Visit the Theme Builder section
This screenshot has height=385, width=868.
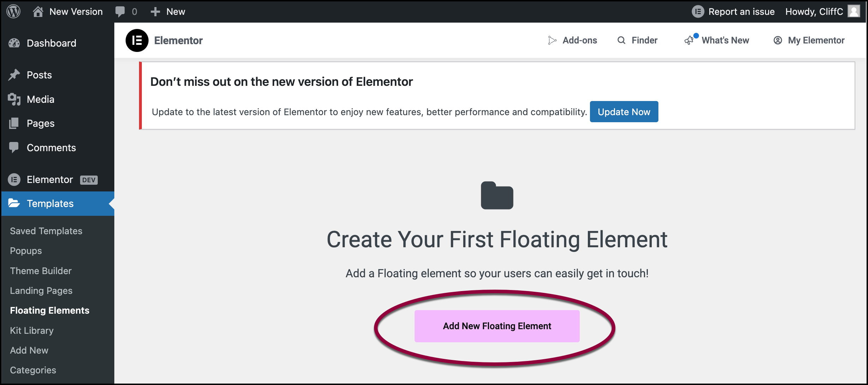point(41,271)
